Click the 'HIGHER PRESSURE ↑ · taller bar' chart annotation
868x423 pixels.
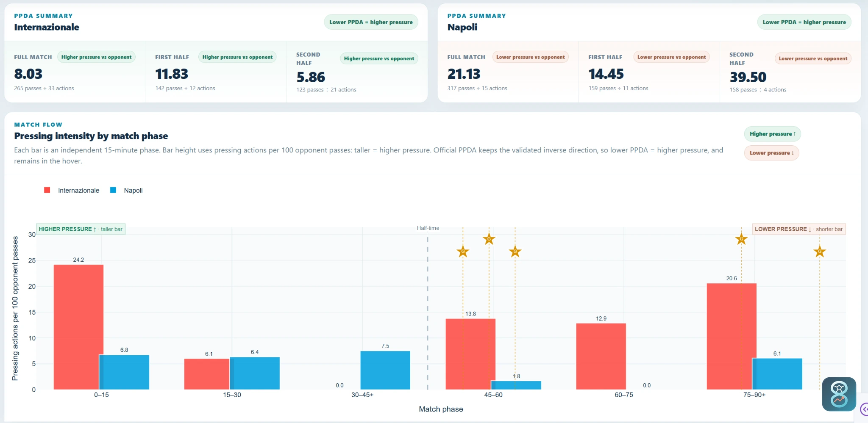(81, 229)
